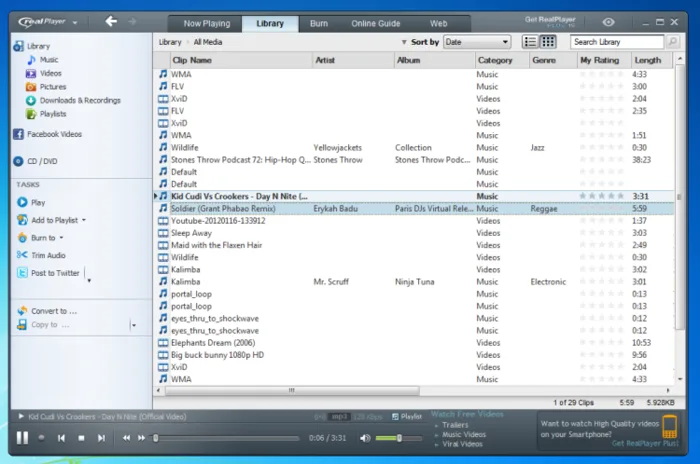Open the Online Guide tab
The image size is (700, 464).
pos(375,24)
